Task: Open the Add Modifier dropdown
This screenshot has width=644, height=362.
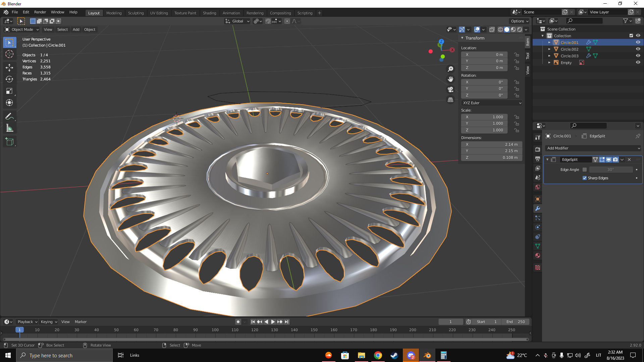Action: [593, 148]
